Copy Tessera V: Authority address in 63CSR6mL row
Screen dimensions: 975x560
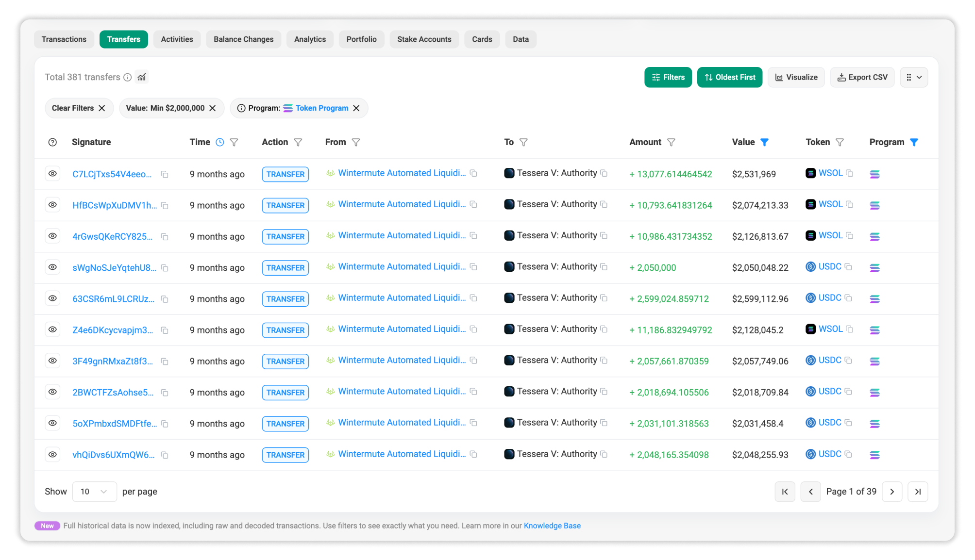tap(604, 298)
